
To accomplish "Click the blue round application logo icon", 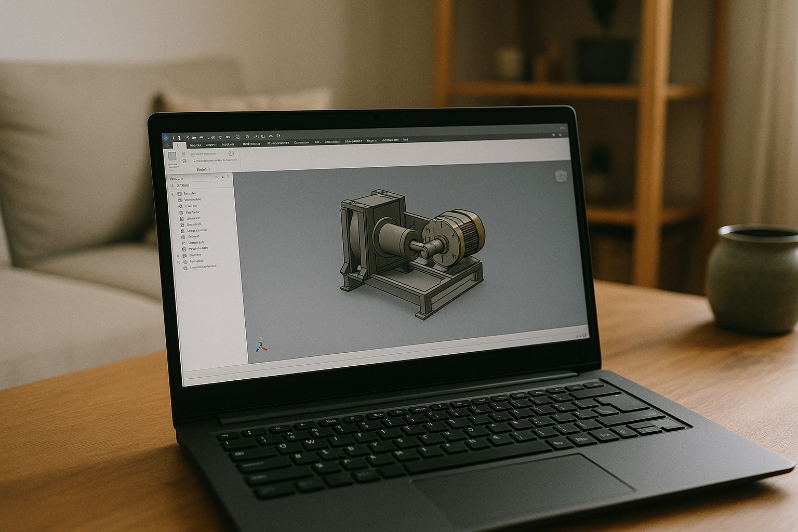I will pyautogui.click(x=166, y=138).
